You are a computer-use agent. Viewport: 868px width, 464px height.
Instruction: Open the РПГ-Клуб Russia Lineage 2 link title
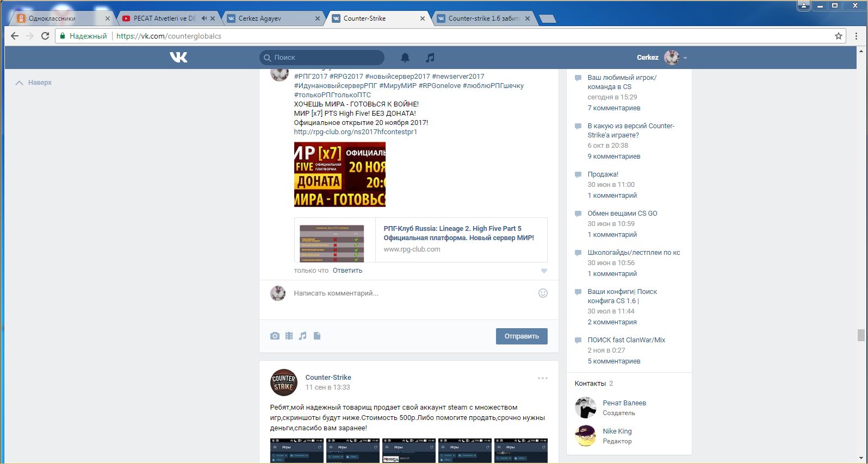[x=459, y=233]
